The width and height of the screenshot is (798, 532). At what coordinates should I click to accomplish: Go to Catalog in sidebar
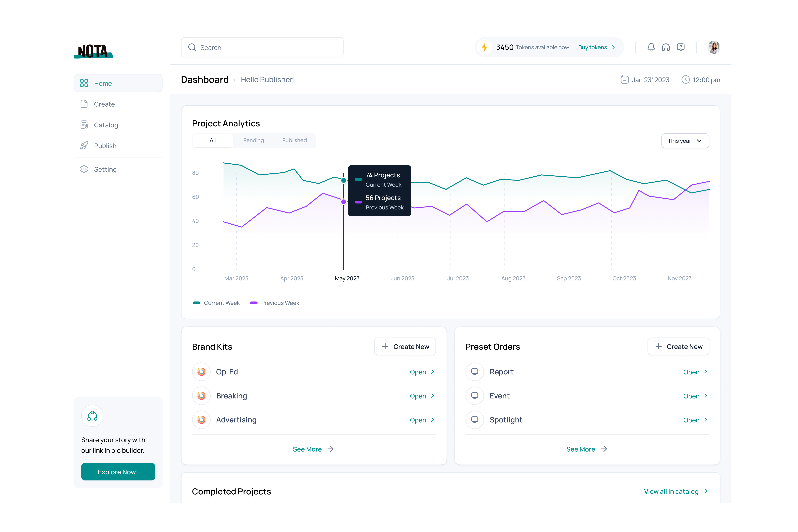point(106,125)
